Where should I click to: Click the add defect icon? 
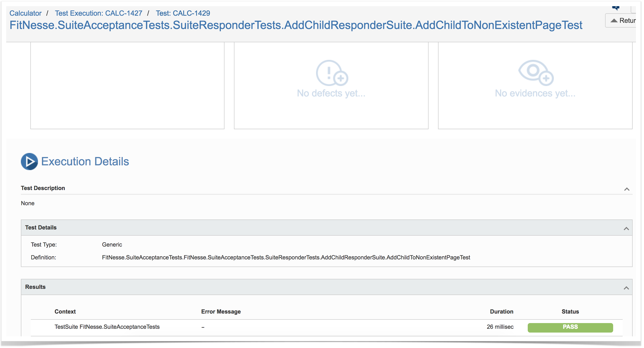(332, 73)
